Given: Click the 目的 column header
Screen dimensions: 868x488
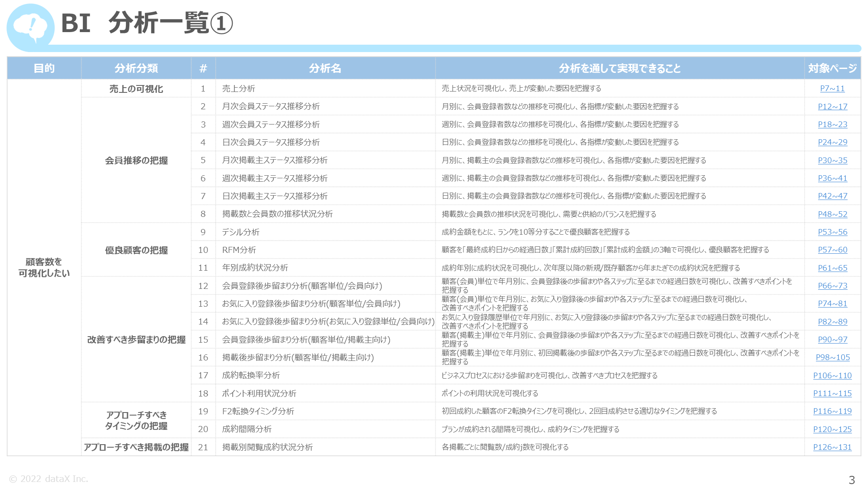Looking at the screenshot, I should 44,68.
